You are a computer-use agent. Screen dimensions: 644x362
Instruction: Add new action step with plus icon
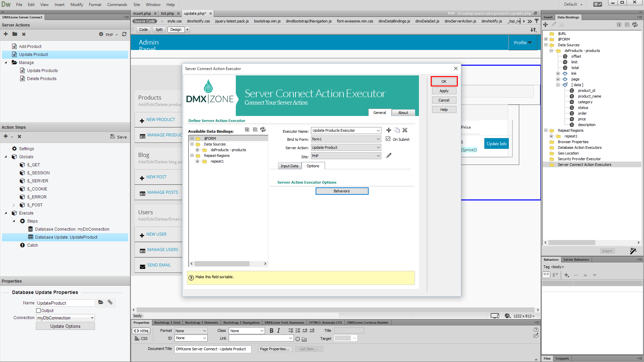pyautogui.click(x=6, y=136)
